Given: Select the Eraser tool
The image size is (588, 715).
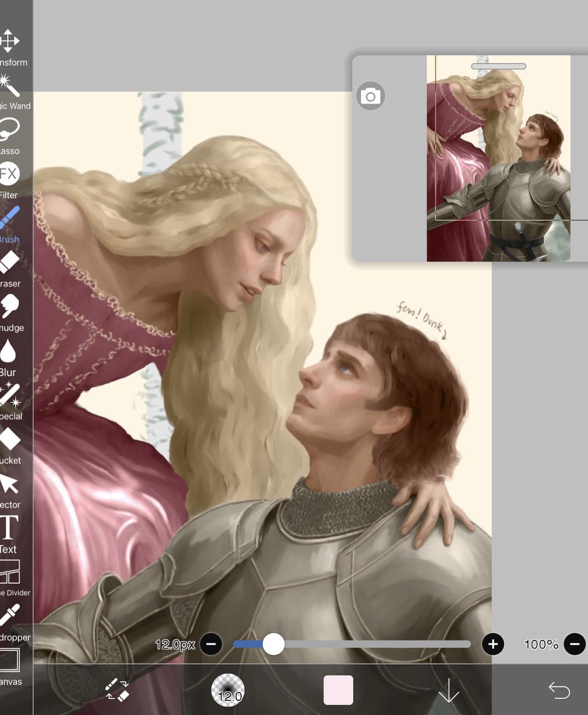Looking at the screenshot, I should click(11, 268).
